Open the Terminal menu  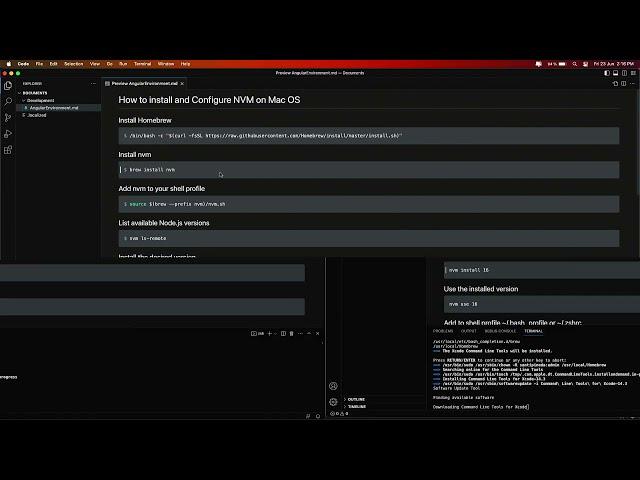click(142, 64)
